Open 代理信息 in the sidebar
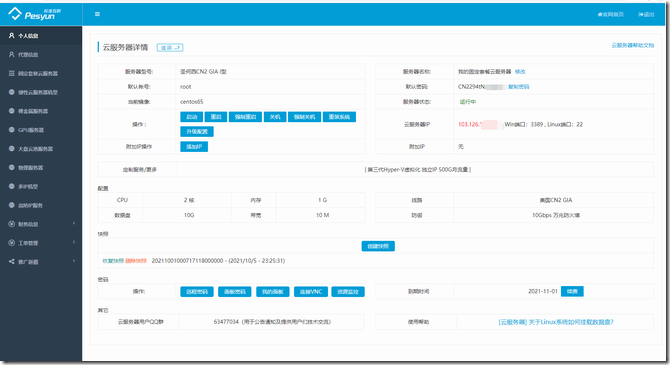The width and height of the screenshot is (670, 365). coord(41,54)
